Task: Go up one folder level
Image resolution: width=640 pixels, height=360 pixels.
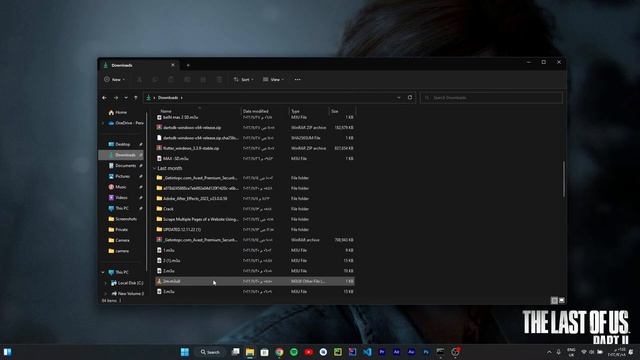Action: (x=136, y=98)
